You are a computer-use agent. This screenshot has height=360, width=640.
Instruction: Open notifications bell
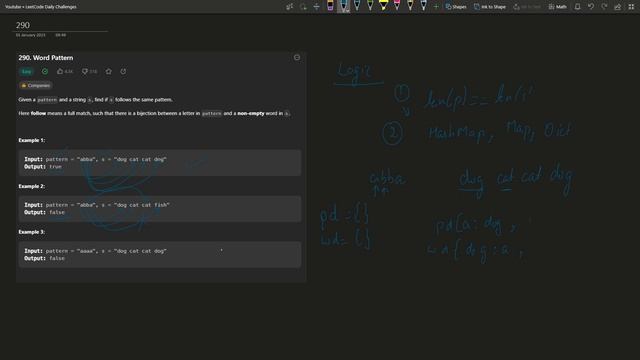click(x=578, y=7)
